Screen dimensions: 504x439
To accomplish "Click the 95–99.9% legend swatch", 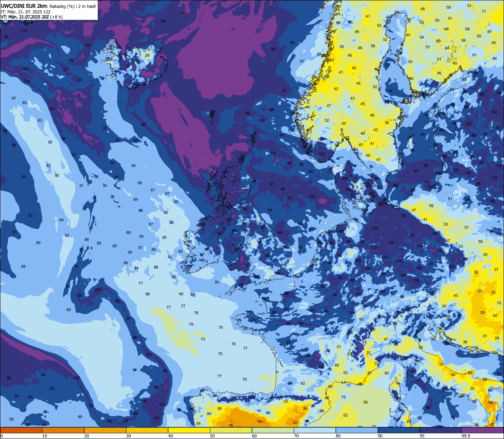I will [x=441, y=430].
